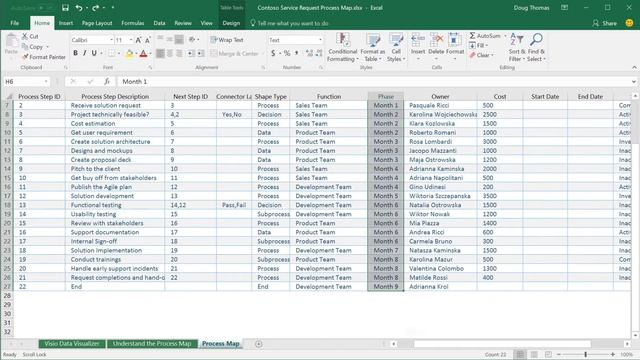Apply the red font color
The image size is (640, 360).
click(143, 53)
